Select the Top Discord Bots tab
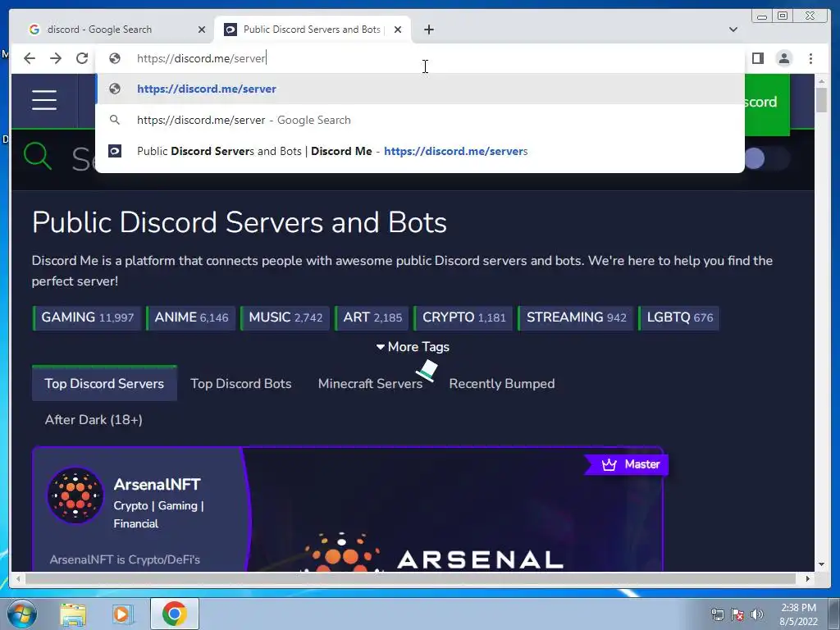 (x=241, y=384)
